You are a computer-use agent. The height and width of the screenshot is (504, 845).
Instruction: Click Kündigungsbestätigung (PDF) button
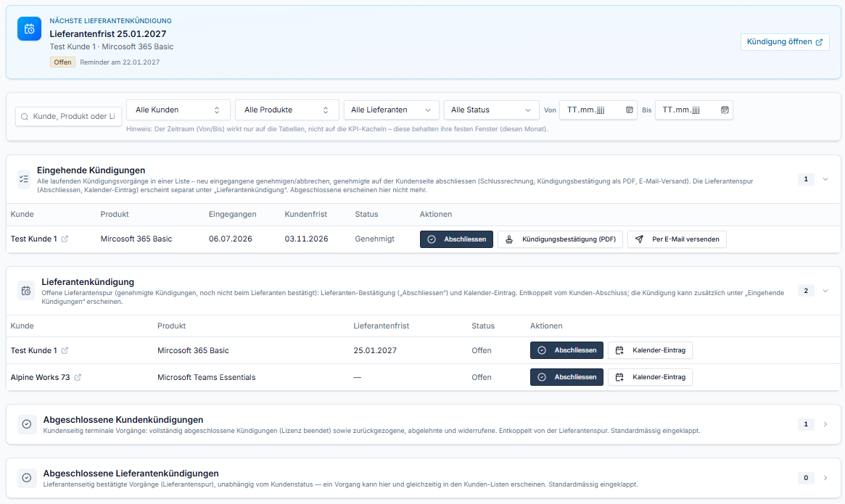560,239
